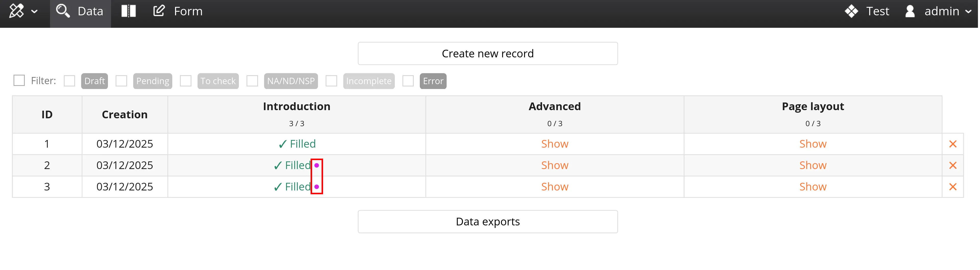Enable the Draft filter checkbox

coord(69,81)
